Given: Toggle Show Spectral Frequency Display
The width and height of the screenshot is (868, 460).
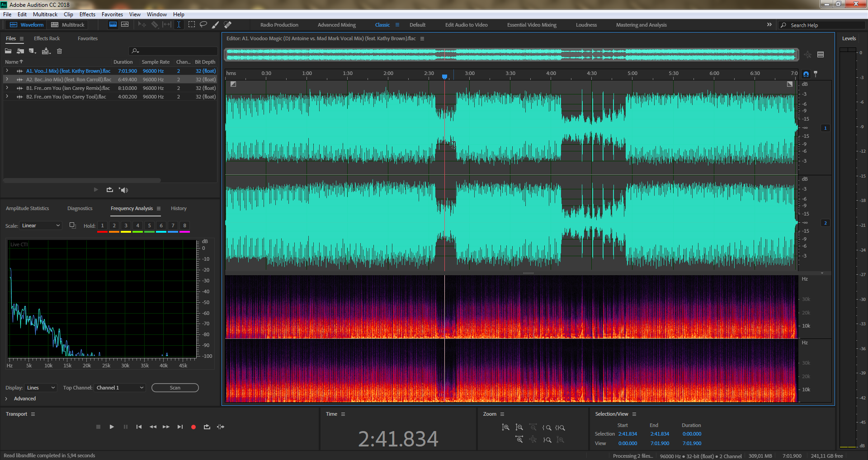Looking at the screenshot, I should 113,25.
